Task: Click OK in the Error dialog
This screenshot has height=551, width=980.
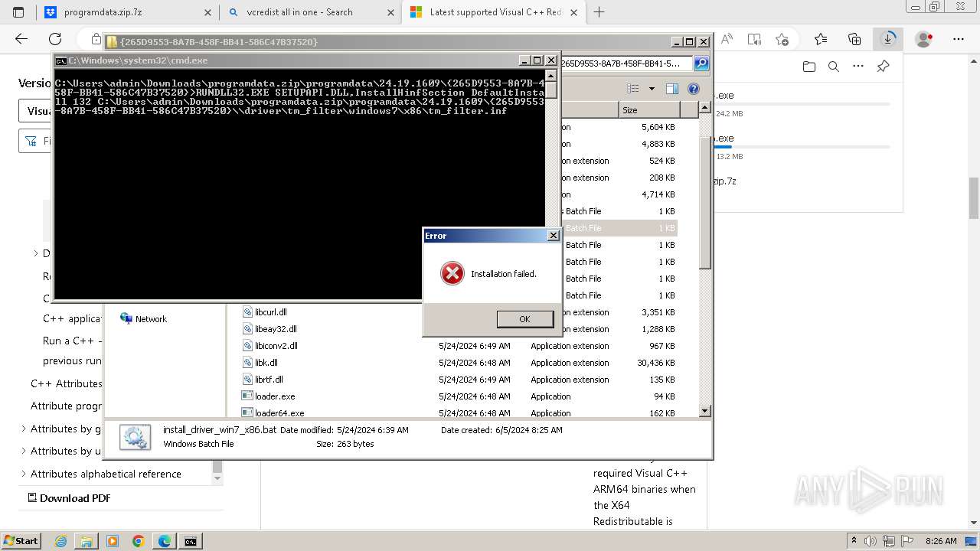Action: (x=524, y=319)
